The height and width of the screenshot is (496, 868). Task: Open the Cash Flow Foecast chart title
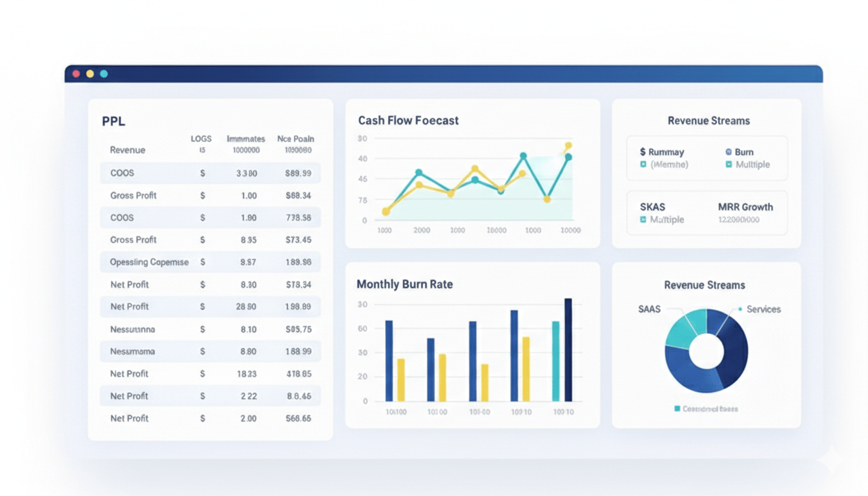click(x=408, y=121)
